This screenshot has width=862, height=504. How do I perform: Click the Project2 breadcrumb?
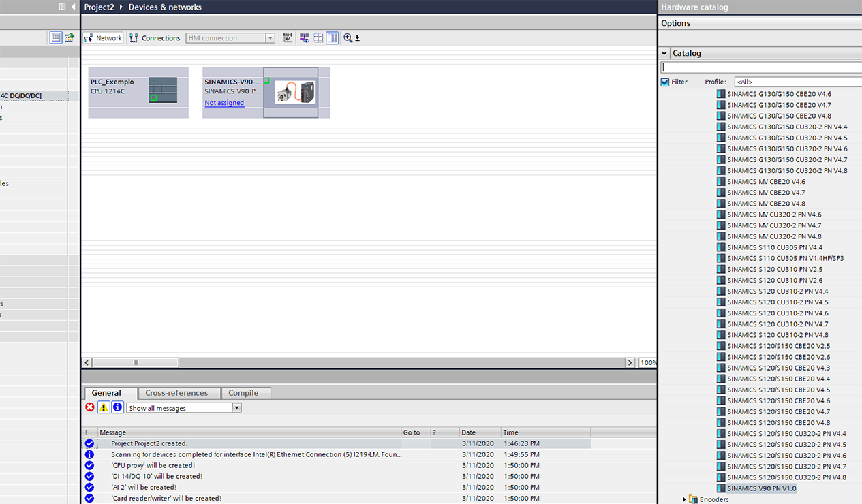click(99, 7)
